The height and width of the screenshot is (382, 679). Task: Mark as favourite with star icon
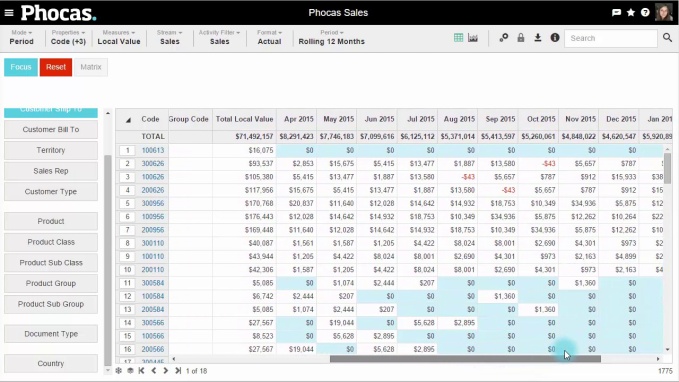tap(631, 13)
